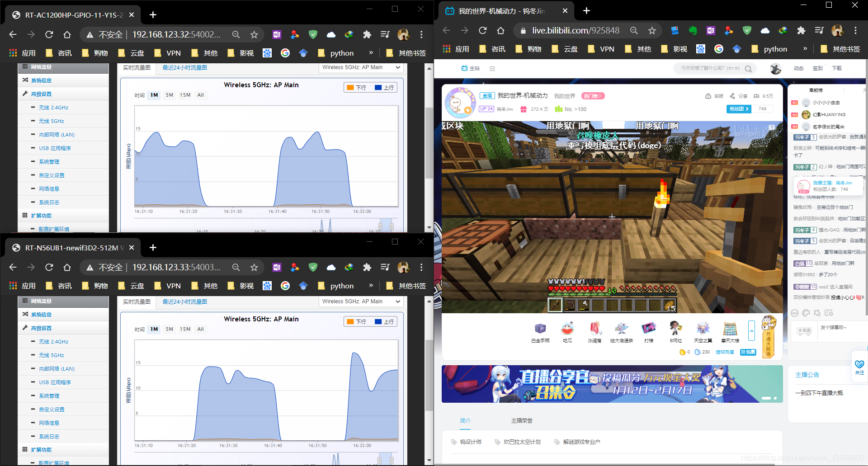Open Chrome menu in RT-AC1200HP window
868x466 pixels.
pyautogui.click(x=421, y=34)
